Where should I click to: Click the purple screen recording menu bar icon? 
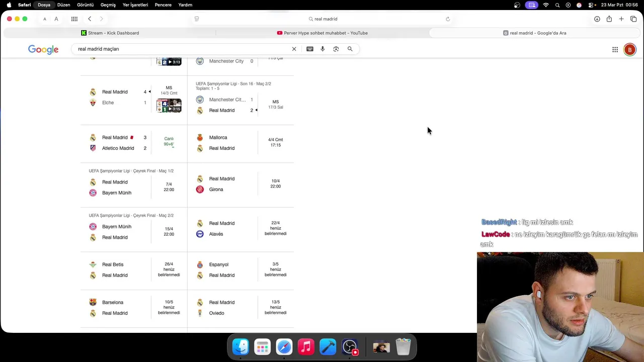click(x=532, y=5)
